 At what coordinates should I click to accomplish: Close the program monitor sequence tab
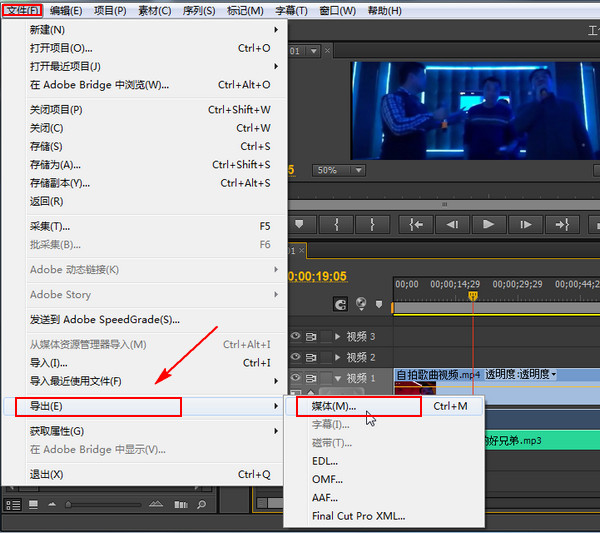327,51
